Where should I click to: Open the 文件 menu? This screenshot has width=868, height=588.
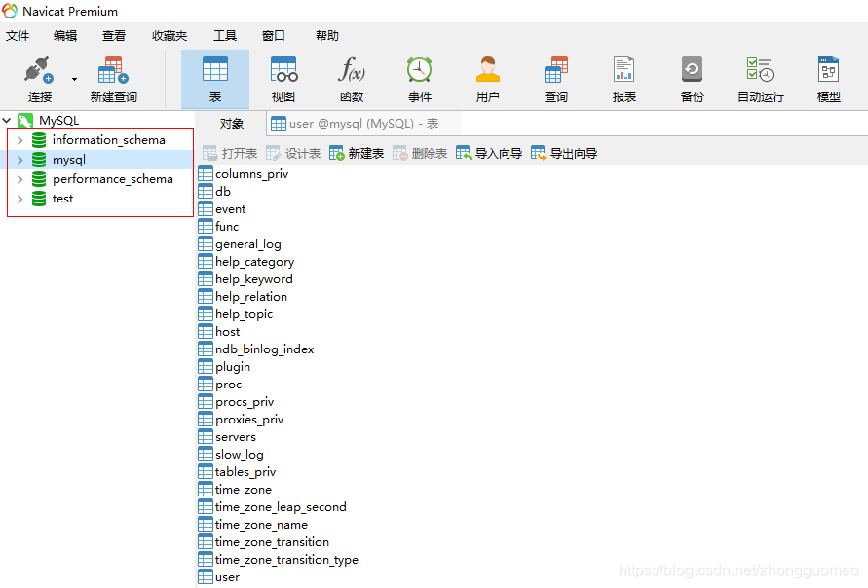[18, 36]
